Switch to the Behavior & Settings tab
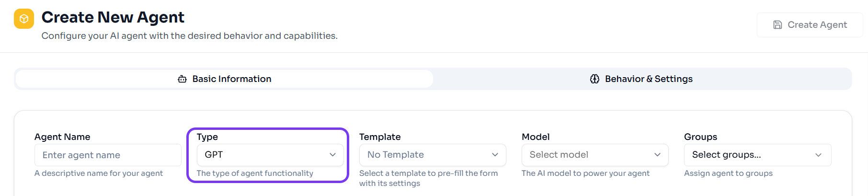 [642, 79]
